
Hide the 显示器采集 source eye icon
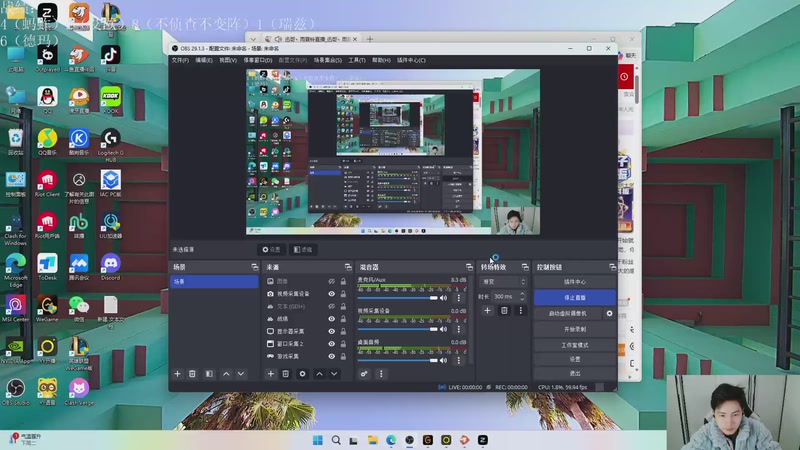coord(332,331)
